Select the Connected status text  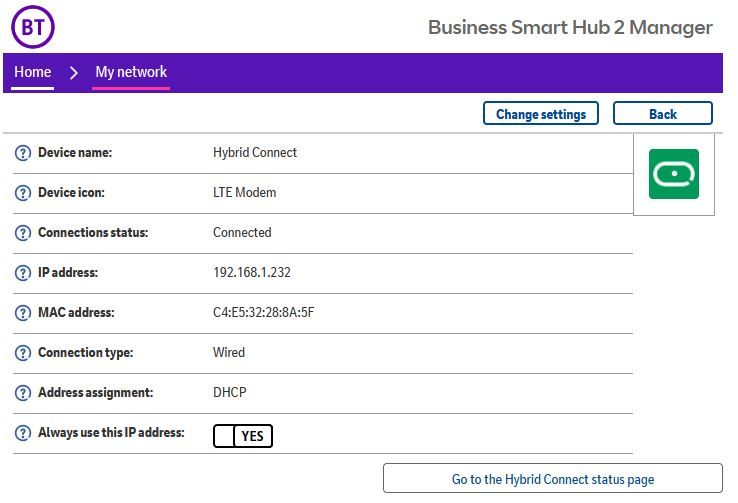pos(242,232)
